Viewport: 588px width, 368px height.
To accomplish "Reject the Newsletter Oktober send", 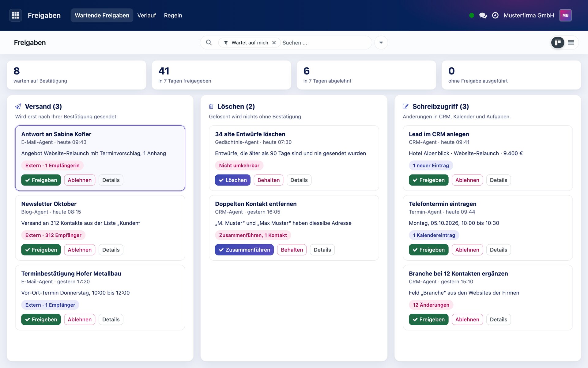I will [80, 250].
